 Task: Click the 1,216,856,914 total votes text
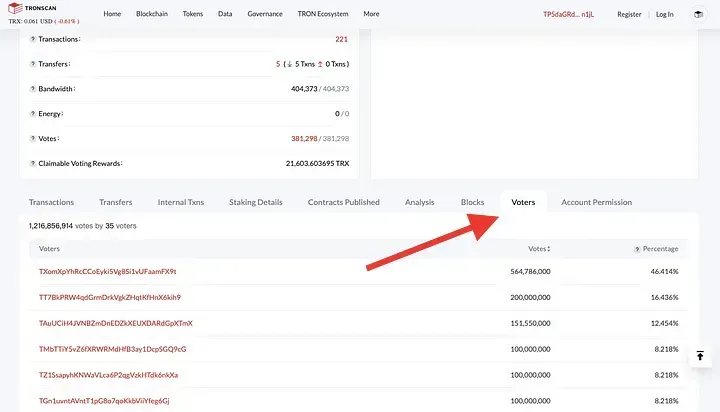[x=51, y=226]
